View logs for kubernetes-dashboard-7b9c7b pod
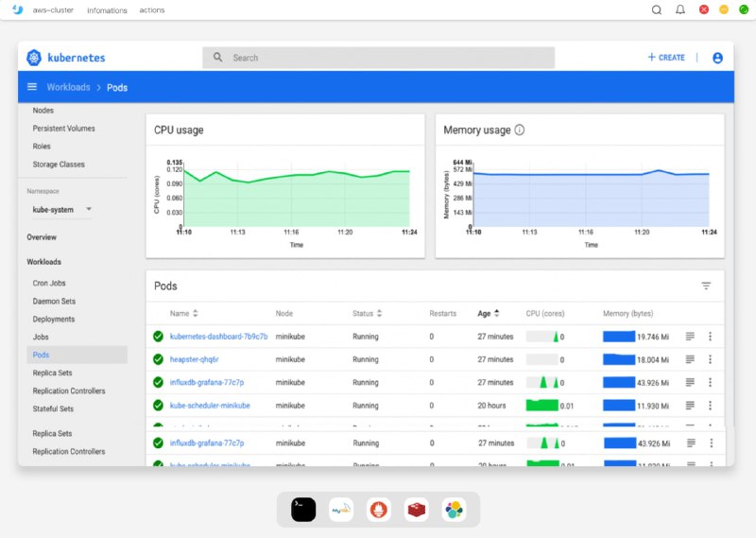The width and height of the screenshot is (756, 538). (690, 337)
